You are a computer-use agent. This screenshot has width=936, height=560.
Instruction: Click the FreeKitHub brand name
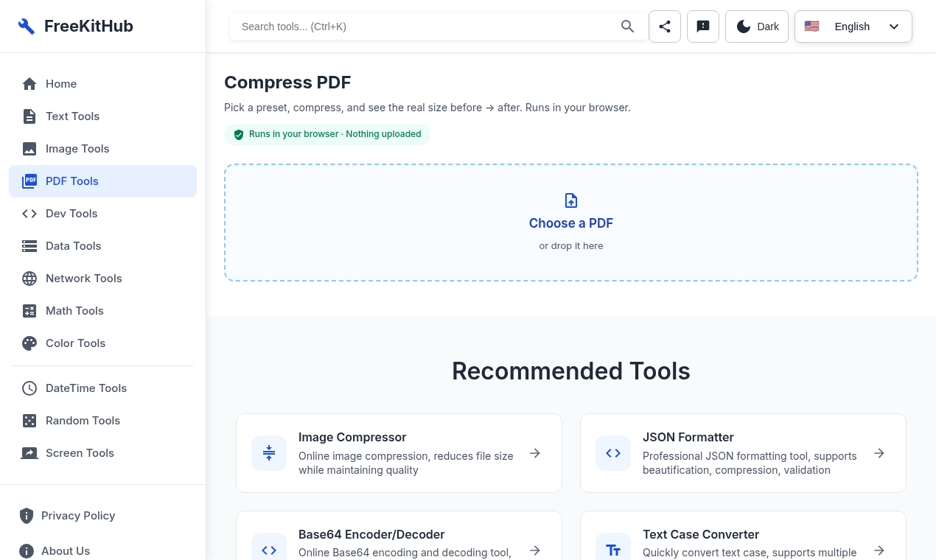[x=88, y=27]
